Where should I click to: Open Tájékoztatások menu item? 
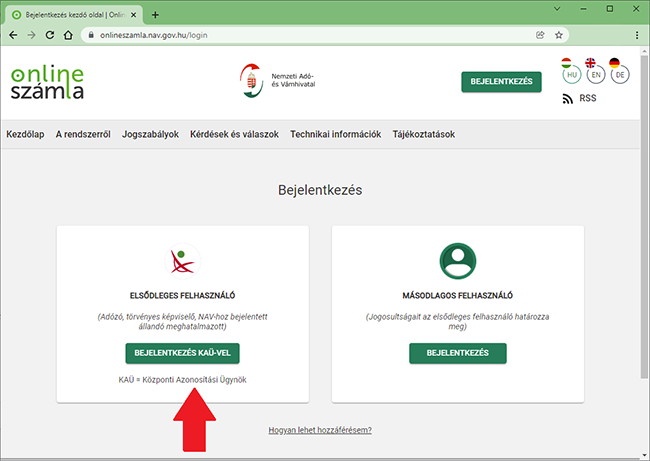(424, 134)
